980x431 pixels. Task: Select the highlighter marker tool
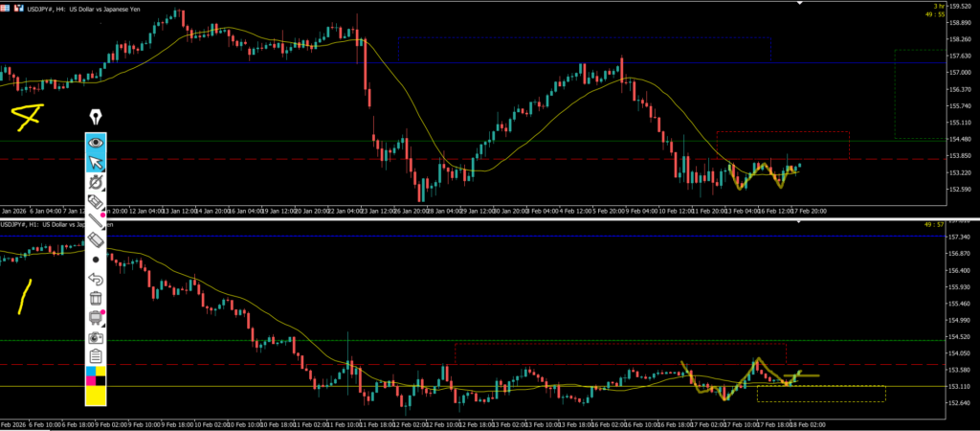click(x=96, y=202)
